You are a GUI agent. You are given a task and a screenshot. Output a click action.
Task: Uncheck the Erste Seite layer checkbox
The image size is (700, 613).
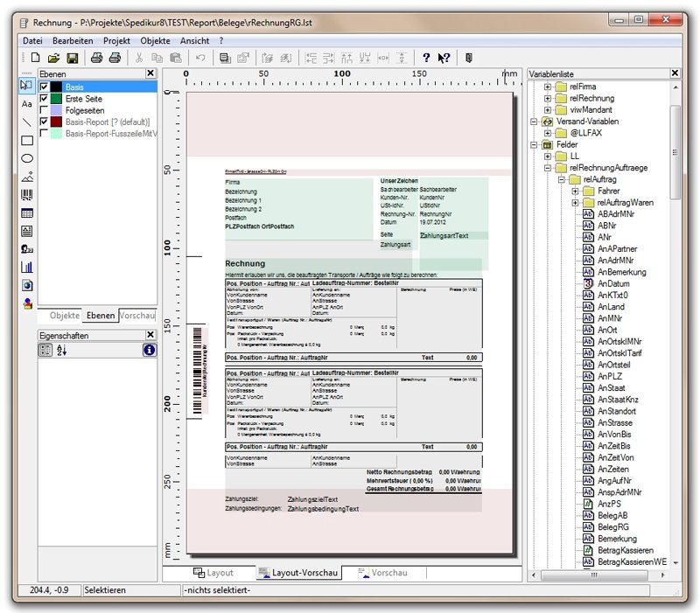(x=45, y=99)
